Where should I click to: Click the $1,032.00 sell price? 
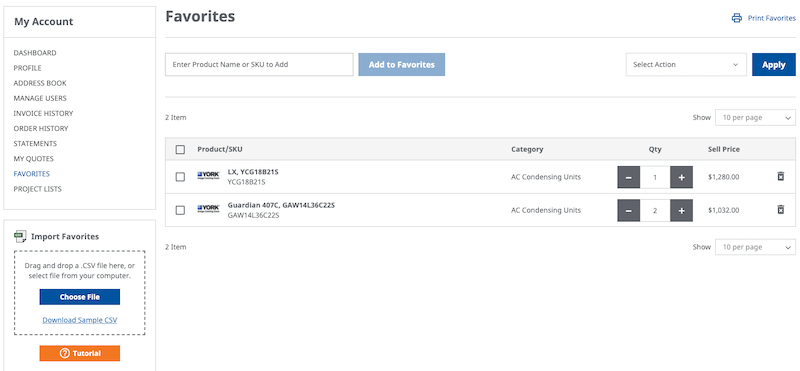point(723,210)
